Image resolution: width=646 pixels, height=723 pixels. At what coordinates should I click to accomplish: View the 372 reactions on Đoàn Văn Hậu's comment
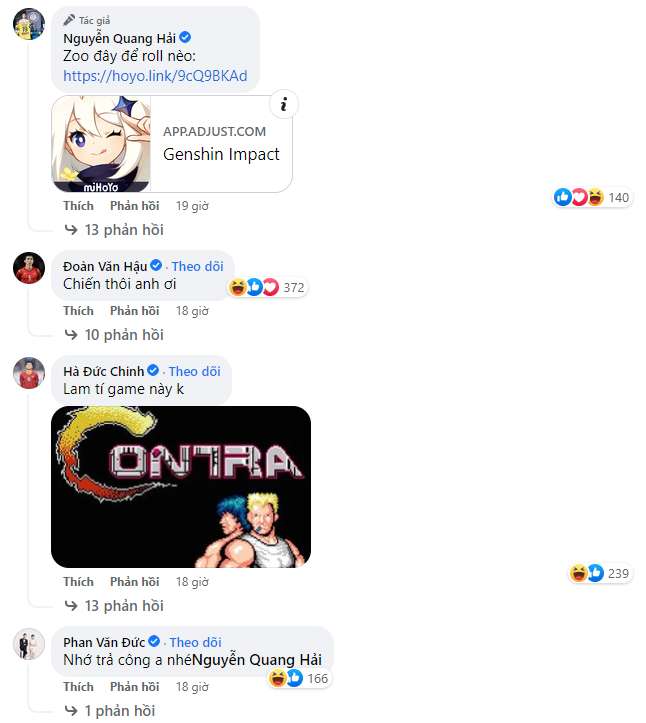coord(267,287)
